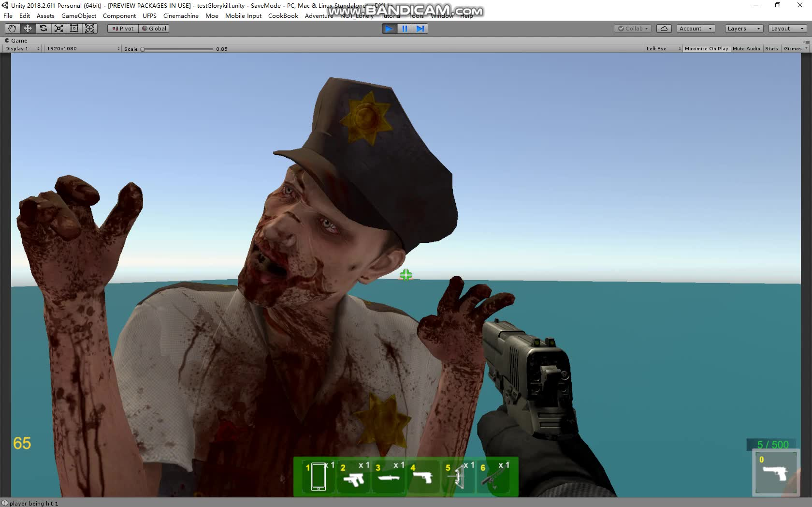Toggle Mute Audio
The image size is (812, 507).
coord(746,48)
